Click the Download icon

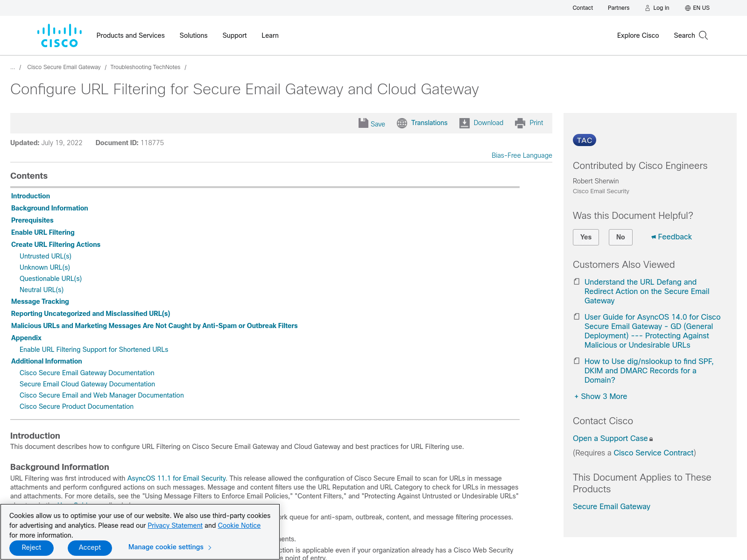[x=465, y=123]
